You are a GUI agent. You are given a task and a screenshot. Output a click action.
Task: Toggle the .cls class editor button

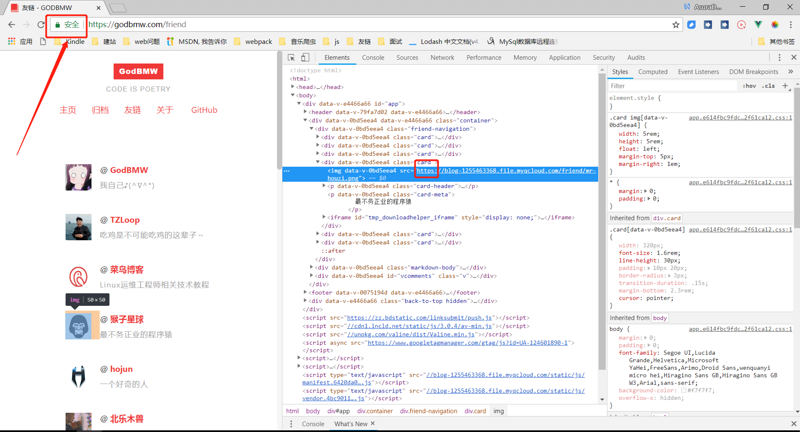click(768, 86)
